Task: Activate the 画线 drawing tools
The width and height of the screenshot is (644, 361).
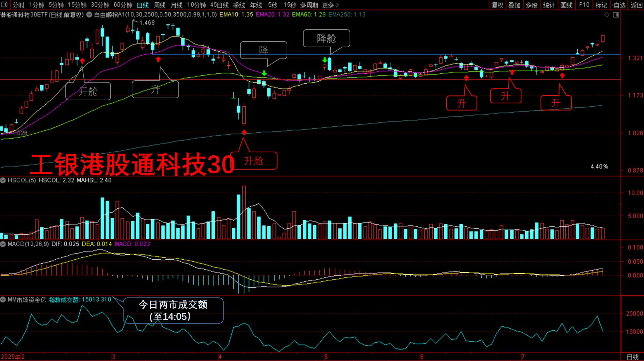Action: click(x=566, y=5)
